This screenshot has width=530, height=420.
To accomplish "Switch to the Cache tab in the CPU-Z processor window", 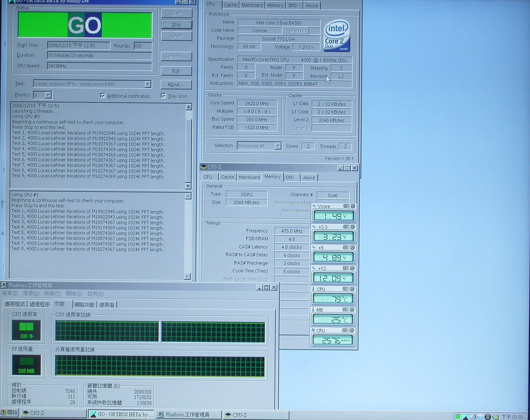I will click(x=230, y=5).
